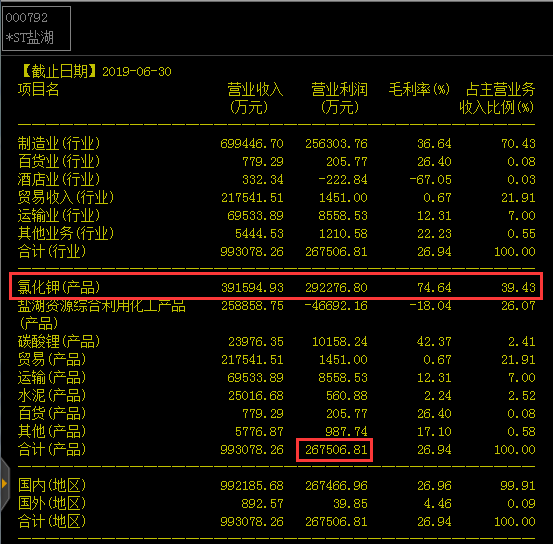Select the 盐湖资源综合利用化工产品 row
Screen dimensions: 553x544
click(x=276, y=314)
